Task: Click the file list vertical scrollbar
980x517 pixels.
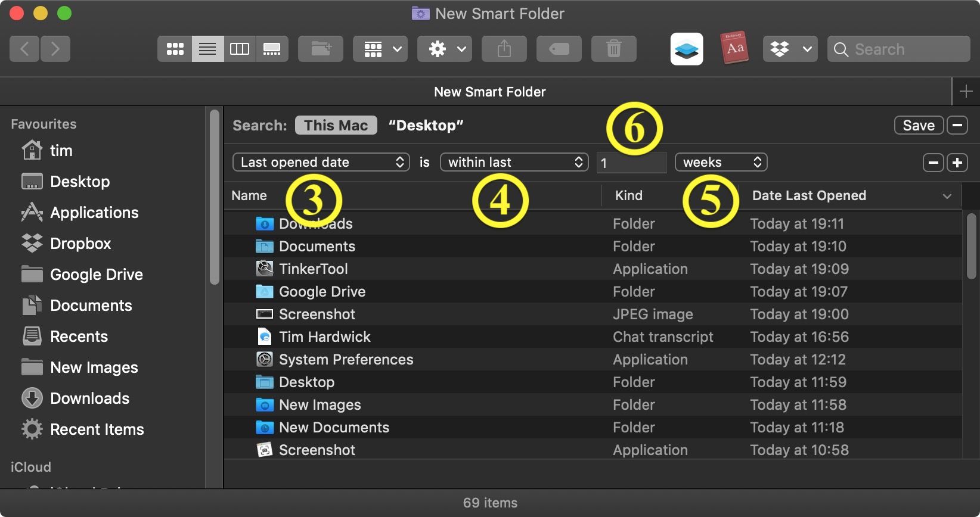Action: click(971, 245)
